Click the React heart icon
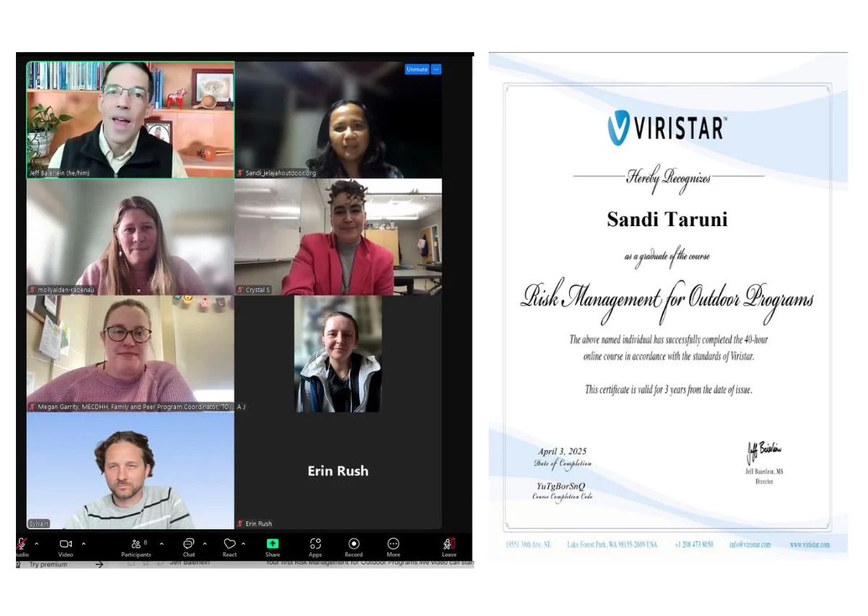This screenshot has height=616, width=868. (x=229, y=544)
